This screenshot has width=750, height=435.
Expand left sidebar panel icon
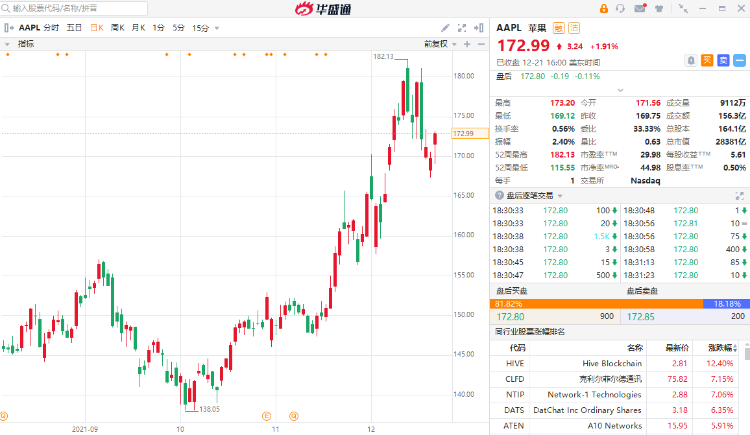tap(9, 28)
